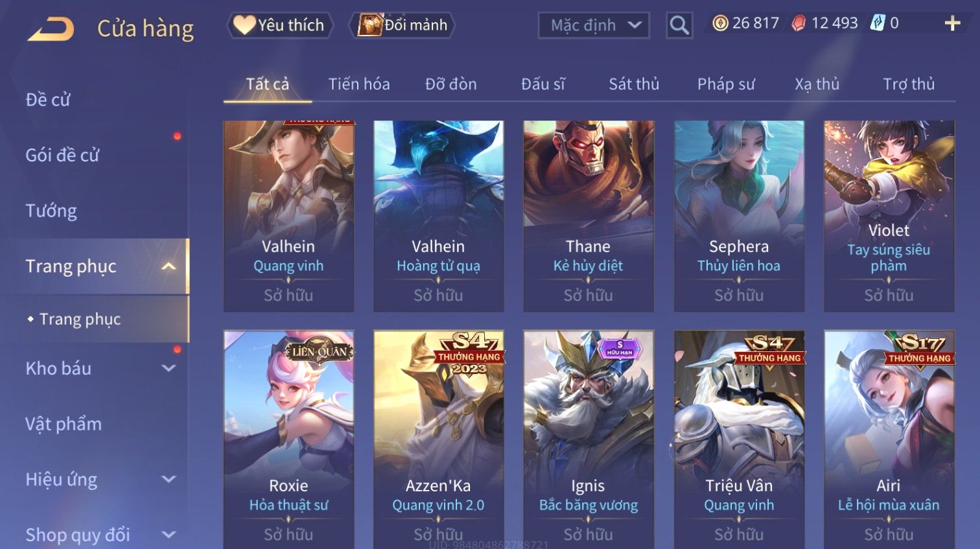Open the Ignis Bắc băng vương card
This screenshot has height=549, width=980.
click(x=589, y=439)
